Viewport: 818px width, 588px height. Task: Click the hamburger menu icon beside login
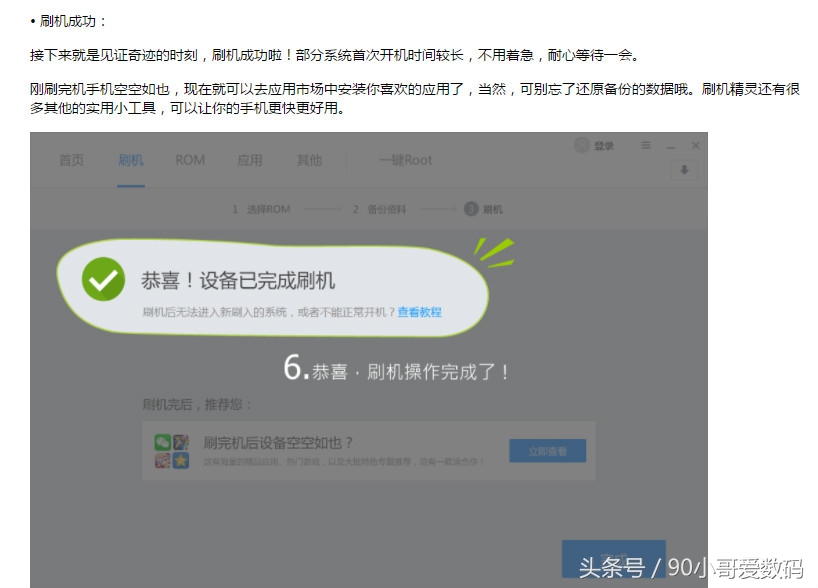646,146
